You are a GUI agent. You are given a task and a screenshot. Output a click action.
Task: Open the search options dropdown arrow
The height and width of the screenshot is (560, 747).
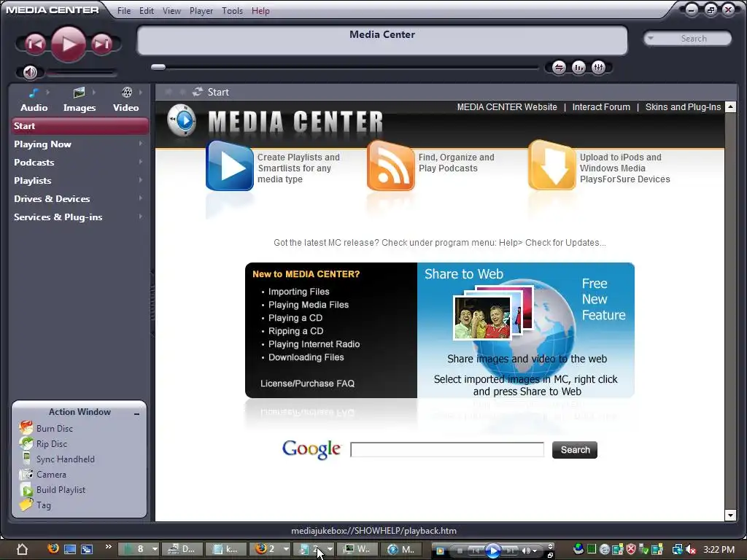point(651,38)
